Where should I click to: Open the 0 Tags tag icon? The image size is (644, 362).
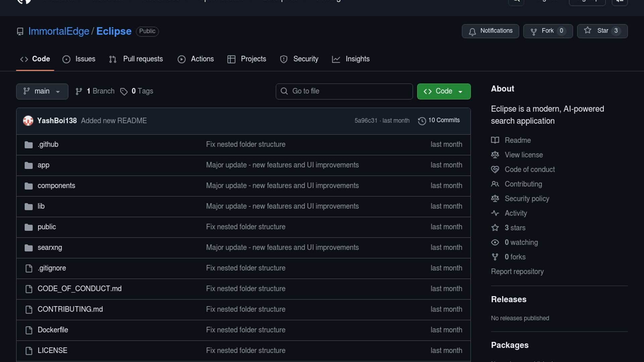124,92
